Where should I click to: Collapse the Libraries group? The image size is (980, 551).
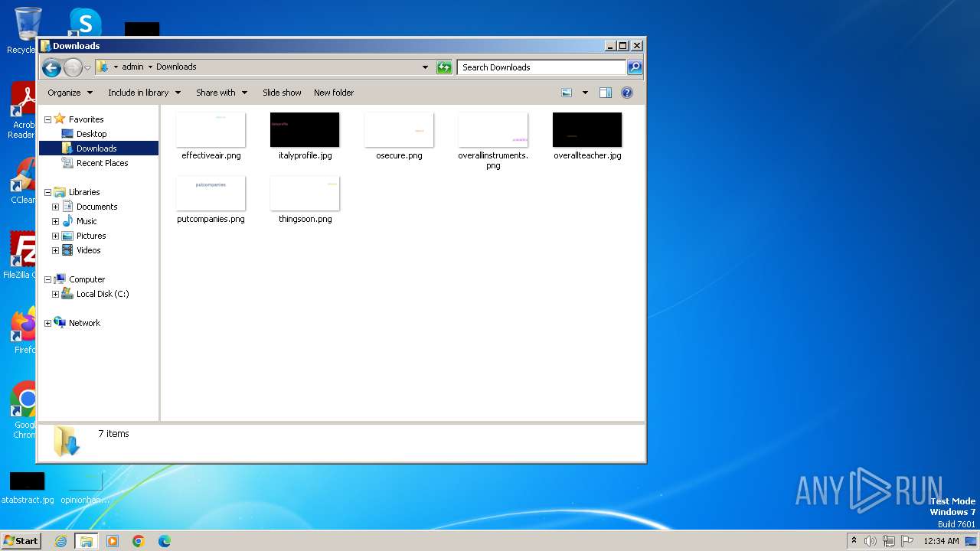(x=47, y=192)
